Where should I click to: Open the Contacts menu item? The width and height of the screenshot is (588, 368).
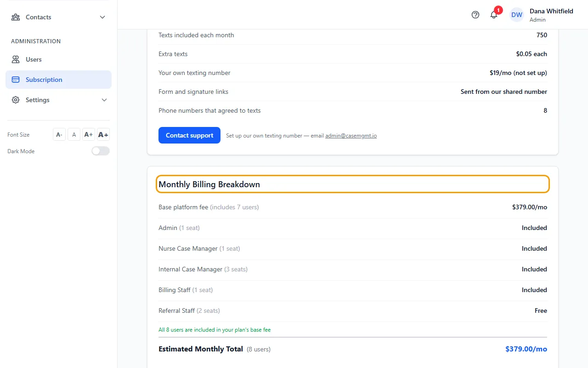click(x=58, y=17)
